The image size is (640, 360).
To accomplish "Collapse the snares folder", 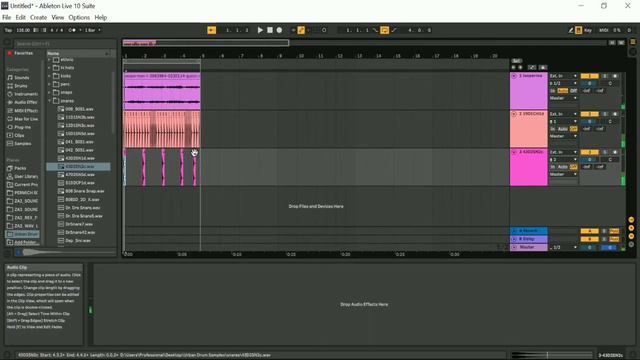I will [x=49, y=100].
